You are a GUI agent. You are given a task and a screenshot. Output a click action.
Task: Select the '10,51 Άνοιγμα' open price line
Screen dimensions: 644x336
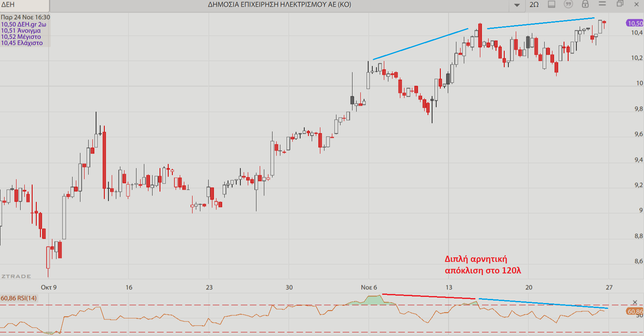(x=21, y=30)
